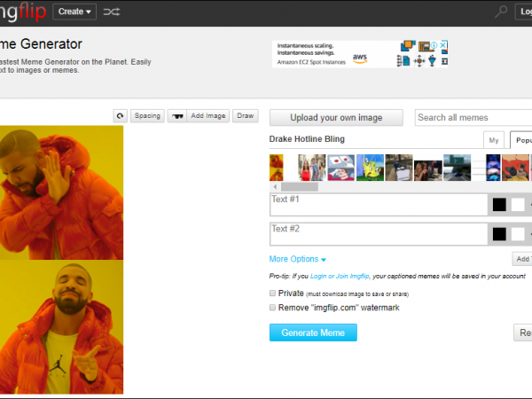Screen dimensions: 532x399
Task: Switch to the My templates tab
Action: (x=495, y=140)
